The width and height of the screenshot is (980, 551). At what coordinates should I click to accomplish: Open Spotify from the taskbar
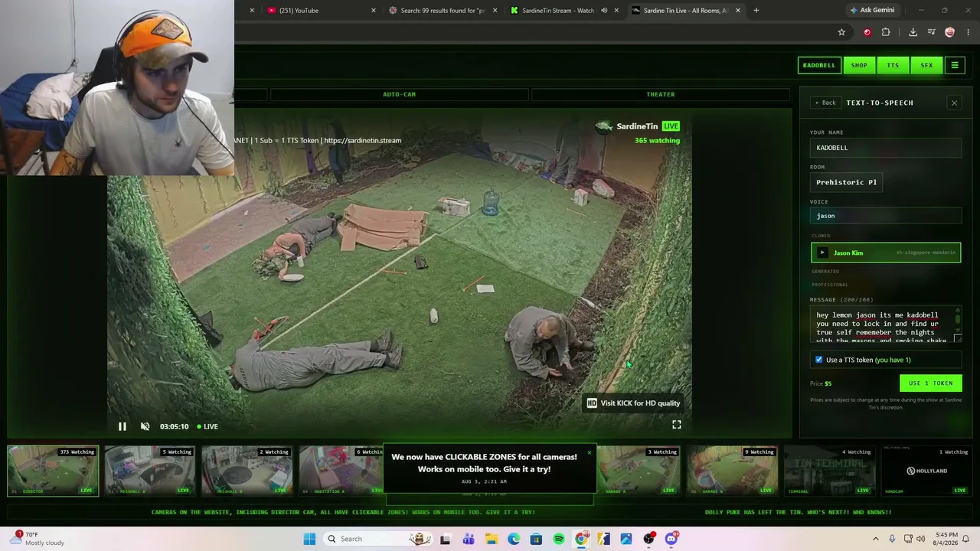pos(559,539)
